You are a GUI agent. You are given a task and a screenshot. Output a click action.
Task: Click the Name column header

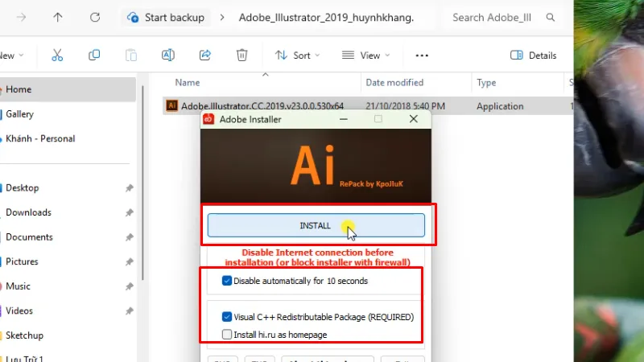click(x=188, y=83)
